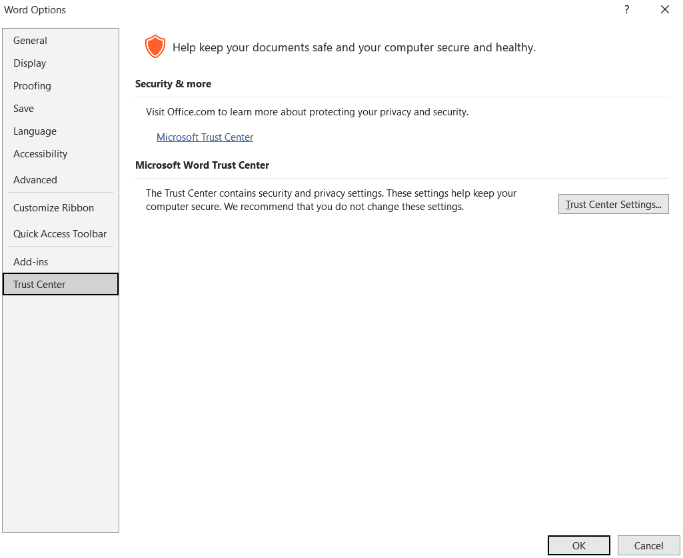Show the Advanced settings
683x558 pixels.
coord(35,180)
